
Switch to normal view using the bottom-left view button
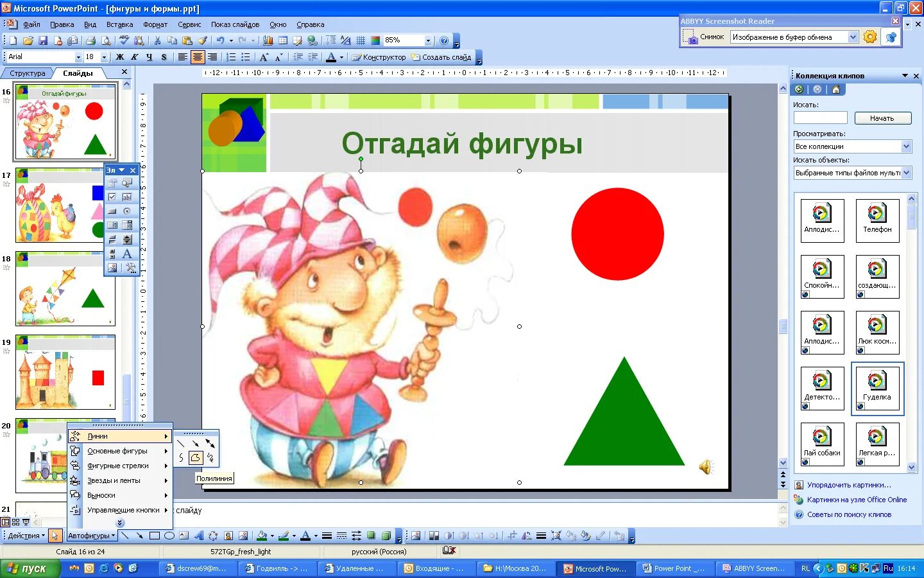(x=6, y=523)
